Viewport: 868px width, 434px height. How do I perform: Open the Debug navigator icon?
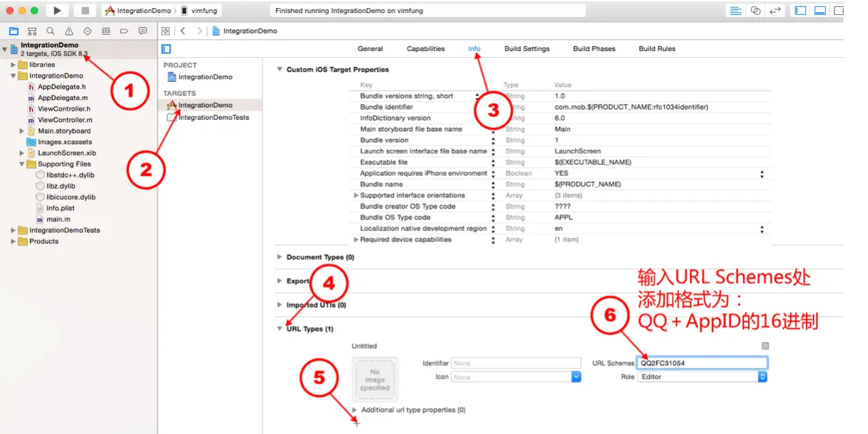coord(106,31)
